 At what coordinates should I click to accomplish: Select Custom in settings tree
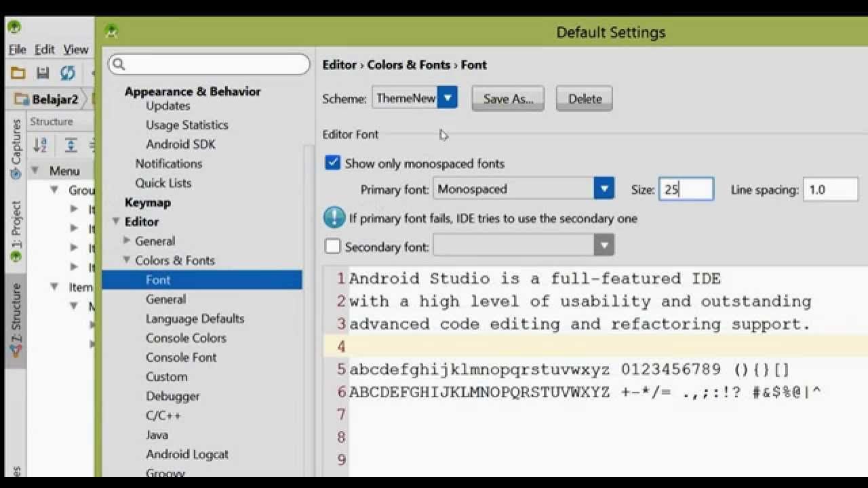click(x=166, y=376)
